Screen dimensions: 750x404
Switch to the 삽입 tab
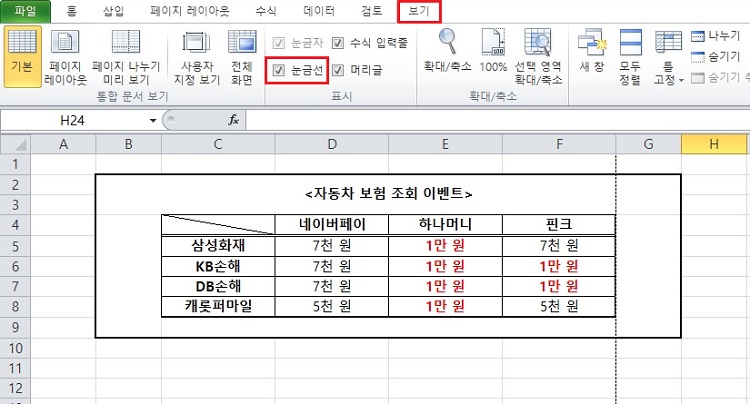[x=113, y=11]
